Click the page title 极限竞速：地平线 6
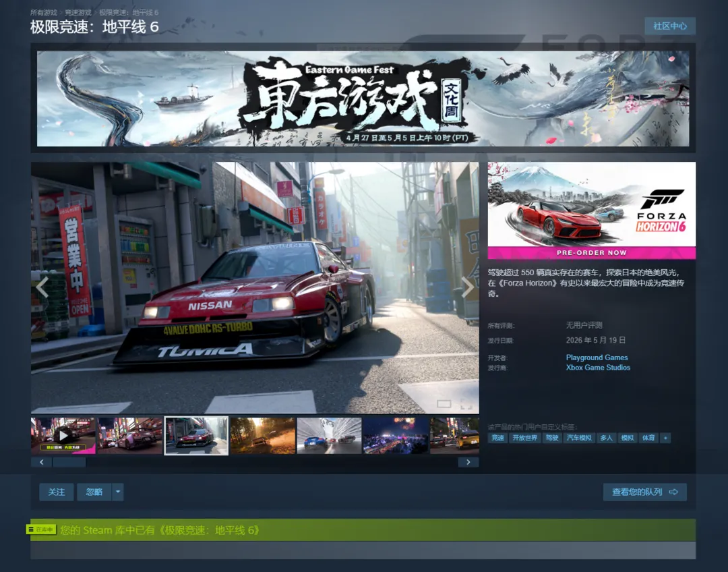This screenshot has height=572, width=728. (x=95, y=27)
